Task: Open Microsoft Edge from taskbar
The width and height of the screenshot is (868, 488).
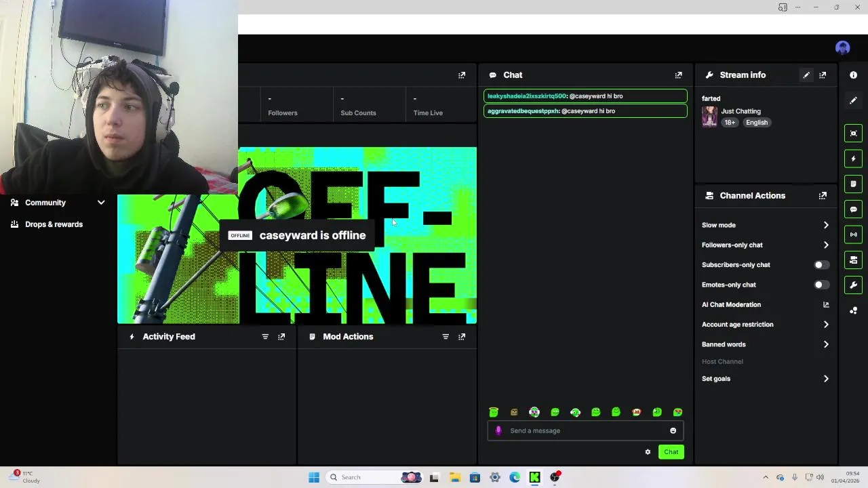Action: (x=515, y=478)
